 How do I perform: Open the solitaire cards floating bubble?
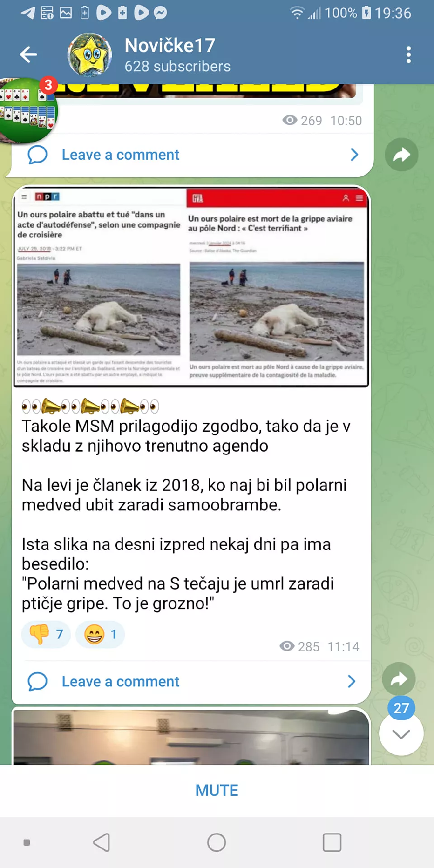[28, 110]
